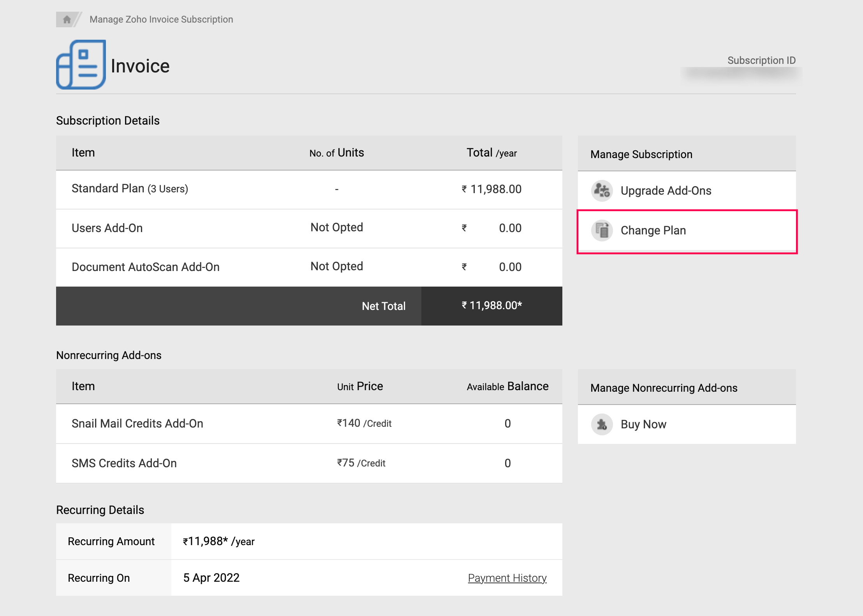Image resolution: width=863 pixels, height=616 pixels.
Task: Click Buy Now for nonrecurring add-ons
Action: 643,424
